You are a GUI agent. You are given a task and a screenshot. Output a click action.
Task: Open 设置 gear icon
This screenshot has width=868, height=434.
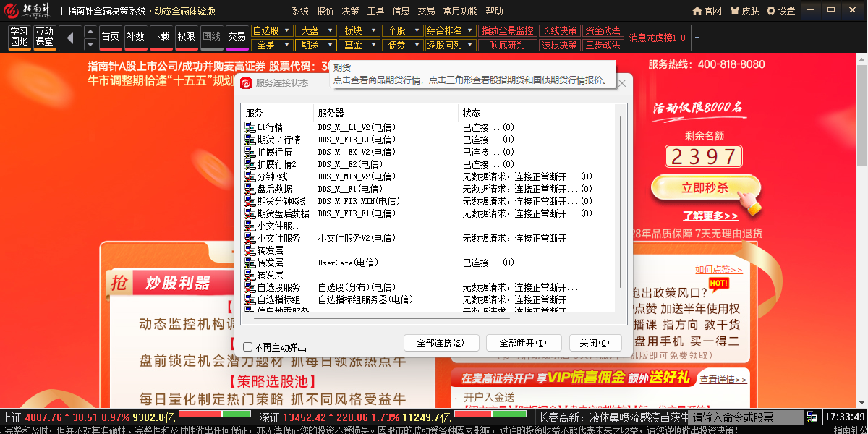click(771, 11)
